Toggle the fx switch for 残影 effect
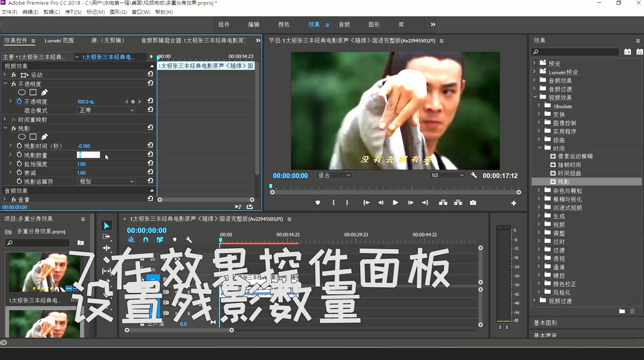 14,129
